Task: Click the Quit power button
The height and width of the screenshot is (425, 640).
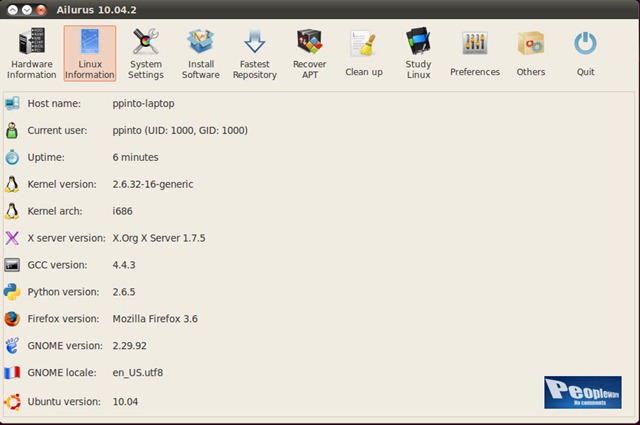Action: 585,53
